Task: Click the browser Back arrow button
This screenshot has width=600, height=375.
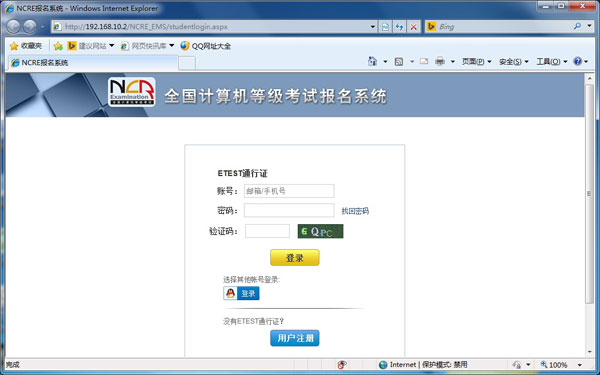Action: (13, 27)
